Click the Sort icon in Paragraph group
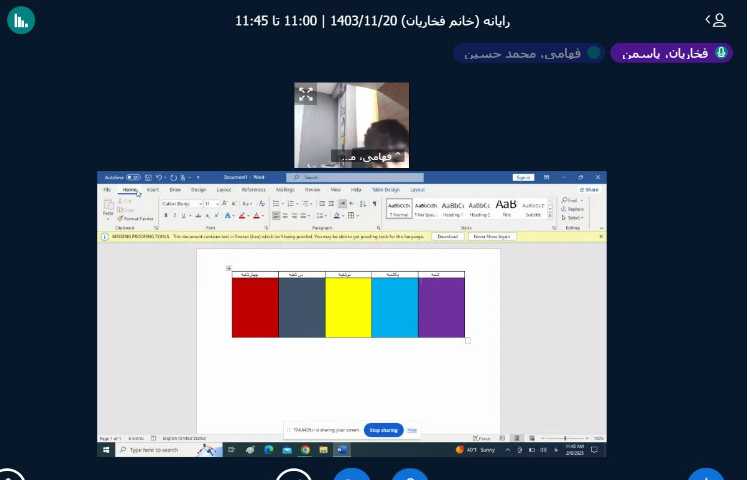The width and height of the screenshot is (750, 480). coord(363,204)
